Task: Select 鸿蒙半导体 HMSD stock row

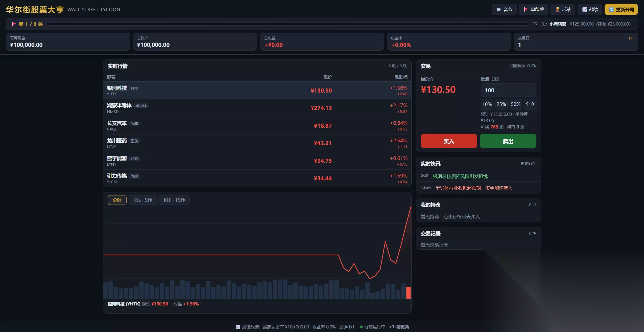Action: (257, 108)
